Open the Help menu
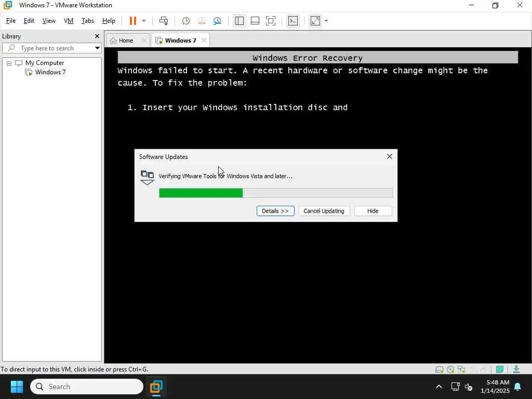The height and width of the screenshot is (399, 532). (x=109, y=21)
